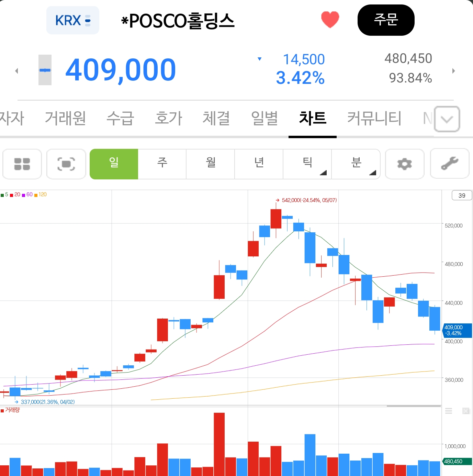Screen dimensions: 473x476
Task: Tap the 520,000 price axis label
Action: [453, 225]
